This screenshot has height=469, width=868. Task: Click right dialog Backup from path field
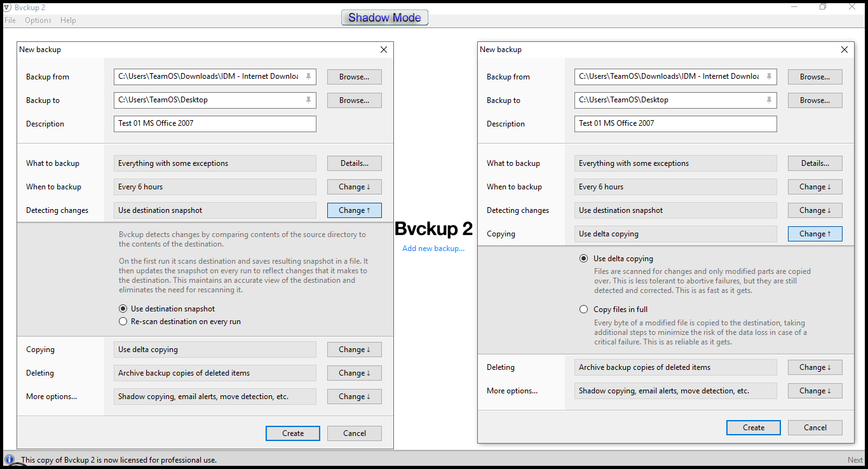click(x=675, y=76)
